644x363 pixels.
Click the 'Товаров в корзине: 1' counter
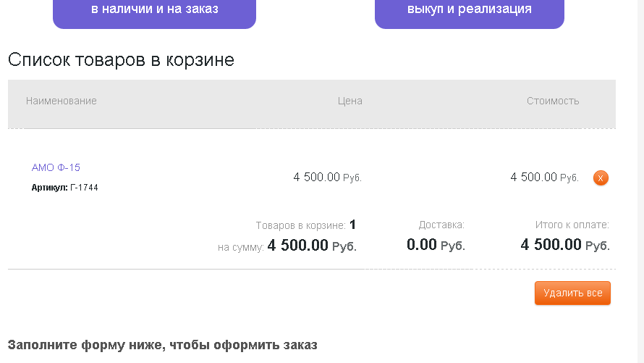tap(305, 225)
